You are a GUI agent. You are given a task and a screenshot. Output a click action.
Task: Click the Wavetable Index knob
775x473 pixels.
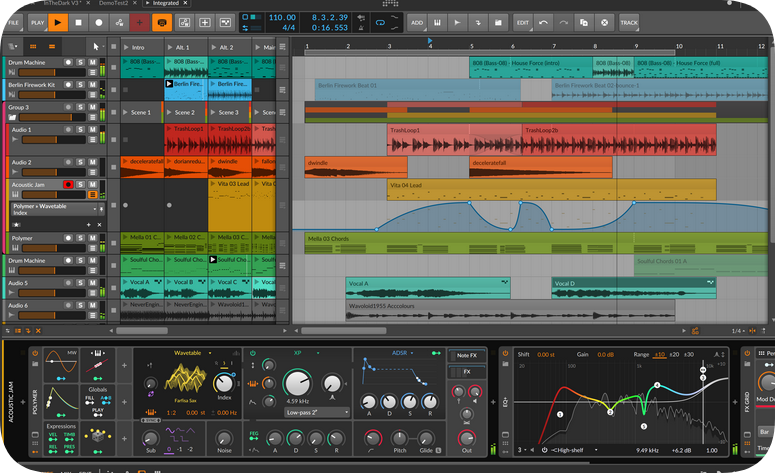click(224, 384)
